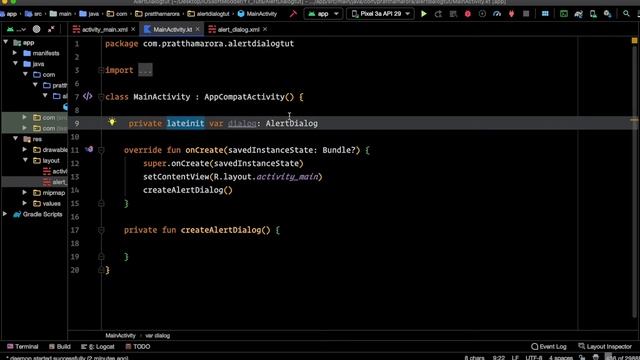Screen dimensions: 640x360
Task: Open the Android project view dropdown
Action: (16, 29)
